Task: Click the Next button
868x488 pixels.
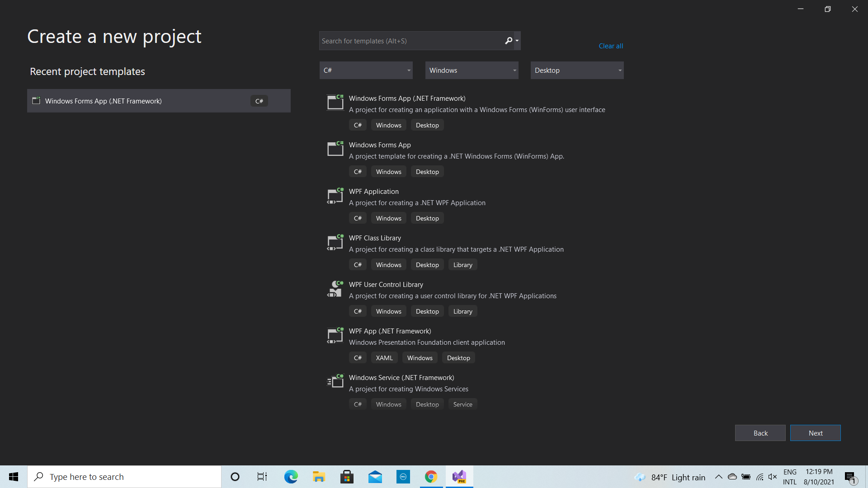Action: click(815, 432)
